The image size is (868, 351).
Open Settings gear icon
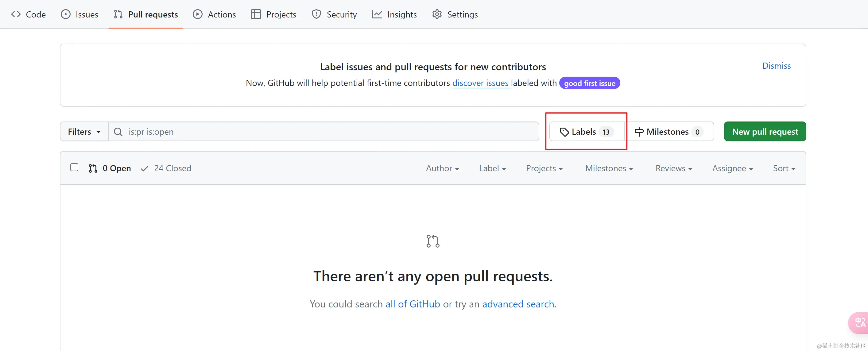437,14
